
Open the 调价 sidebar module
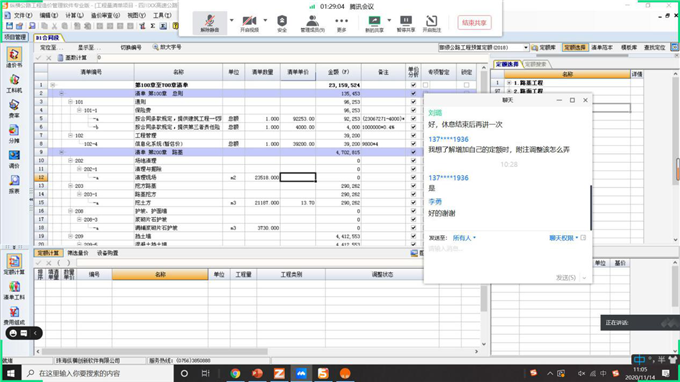(14, 158)
